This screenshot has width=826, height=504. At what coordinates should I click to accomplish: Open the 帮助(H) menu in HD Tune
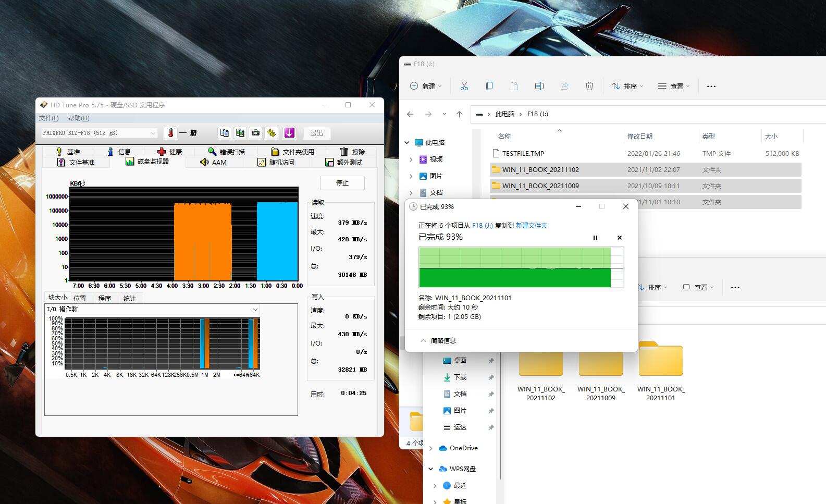click(x=79, y=118)
